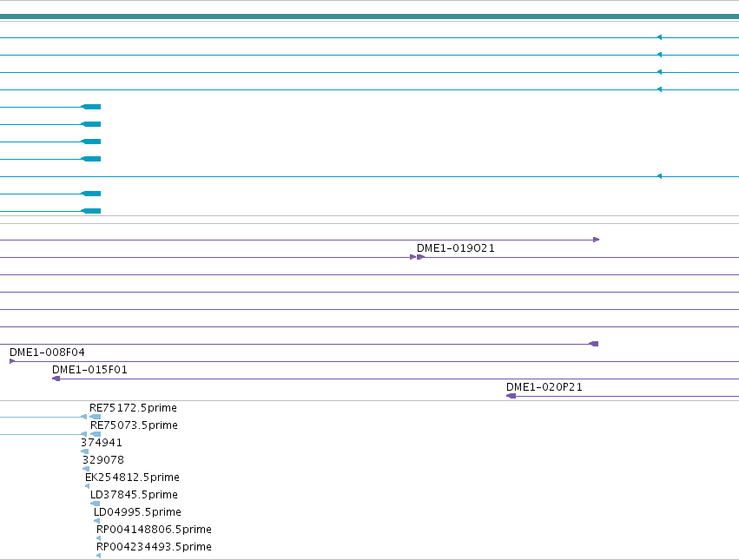Click the purple arrowhead beneath DME1-015F01

[x=56, y=379]
